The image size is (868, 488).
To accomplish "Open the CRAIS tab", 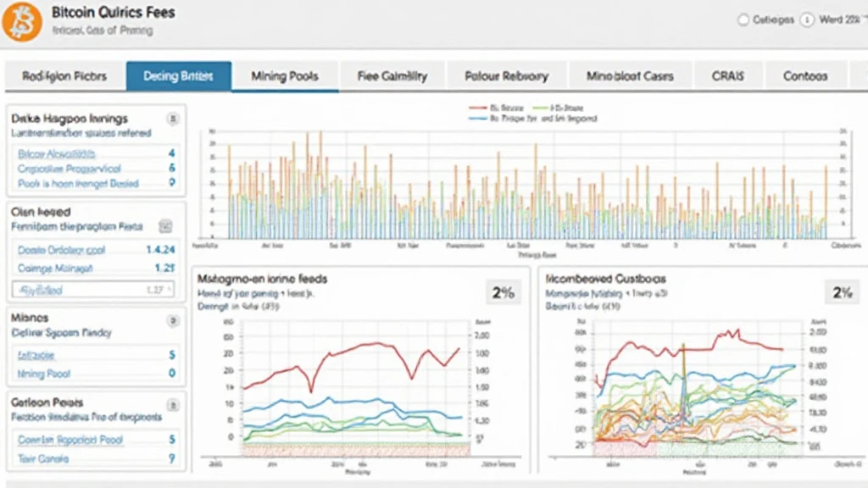I will click(x=729, y=76).
